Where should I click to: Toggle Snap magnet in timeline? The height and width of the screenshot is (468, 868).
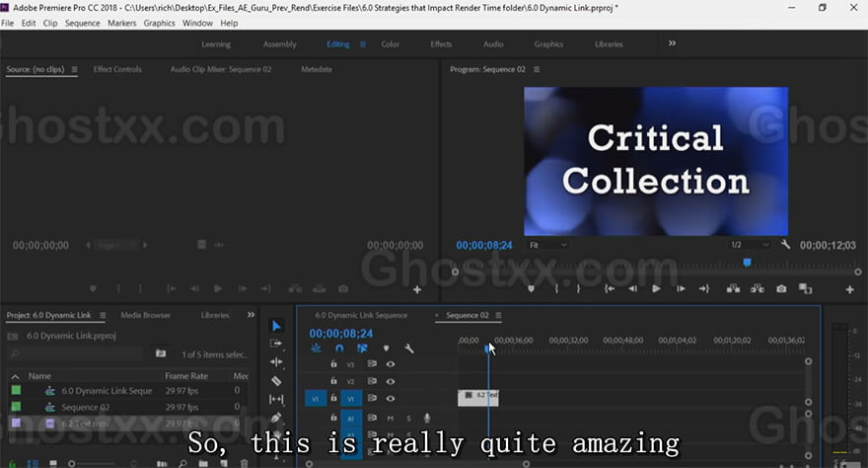pos(339,349)
